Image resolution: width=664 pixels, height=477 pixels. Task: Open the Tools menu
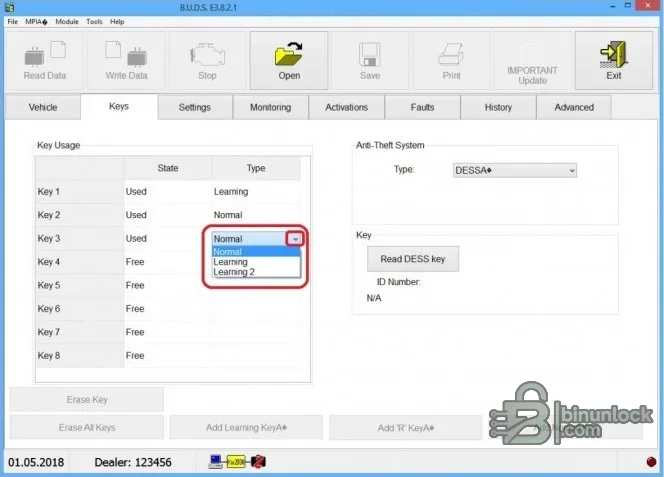(x=94, y=22)
